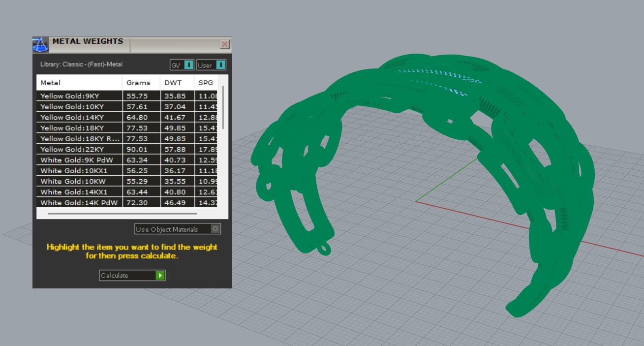Click the Calculate button

click(132, 275)
